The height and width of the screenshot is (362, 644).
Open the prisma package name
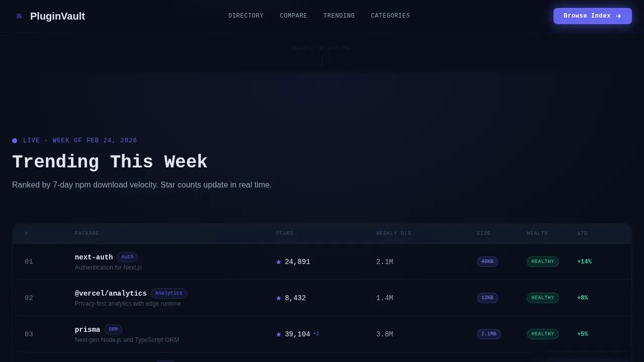88,330
